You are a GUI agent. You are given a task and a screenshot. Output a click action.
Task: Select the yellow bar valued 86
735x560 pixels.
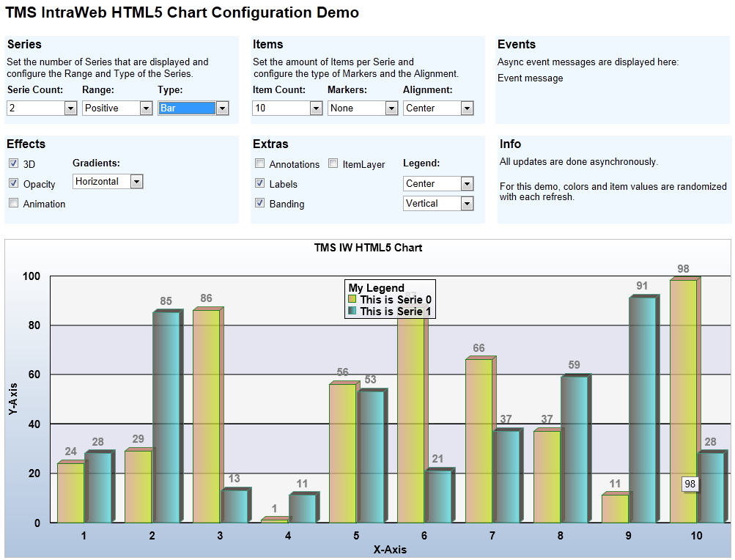tap(207, 416)
